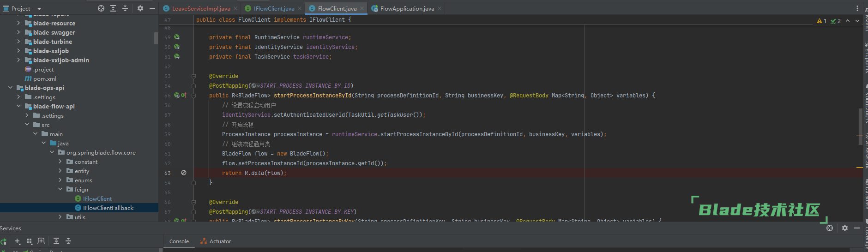
Task: Click Services panel crosshair icon
Action: pyautogui.click(x=830, y=228)
